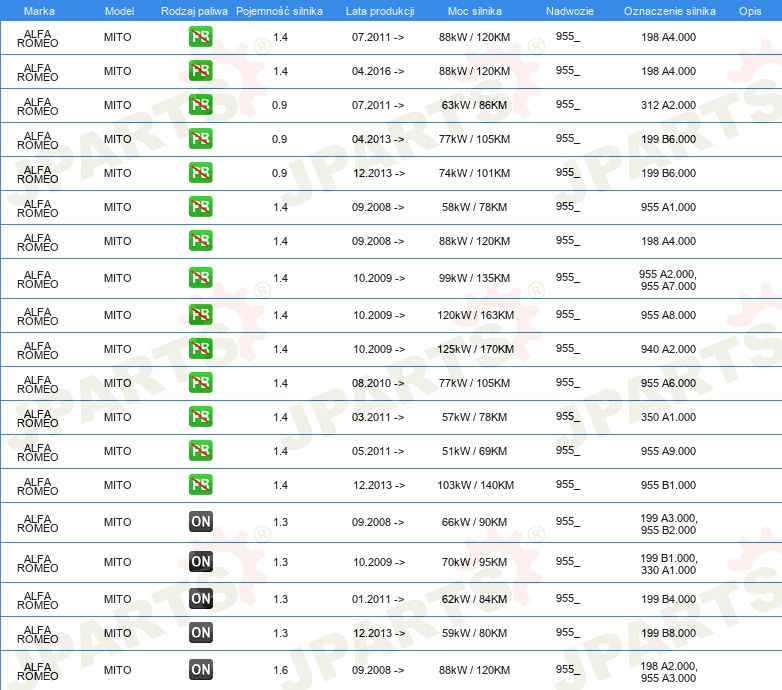
Task: Click the petrol icon for the 125kW / 170KM row
Action: point(200,348)
